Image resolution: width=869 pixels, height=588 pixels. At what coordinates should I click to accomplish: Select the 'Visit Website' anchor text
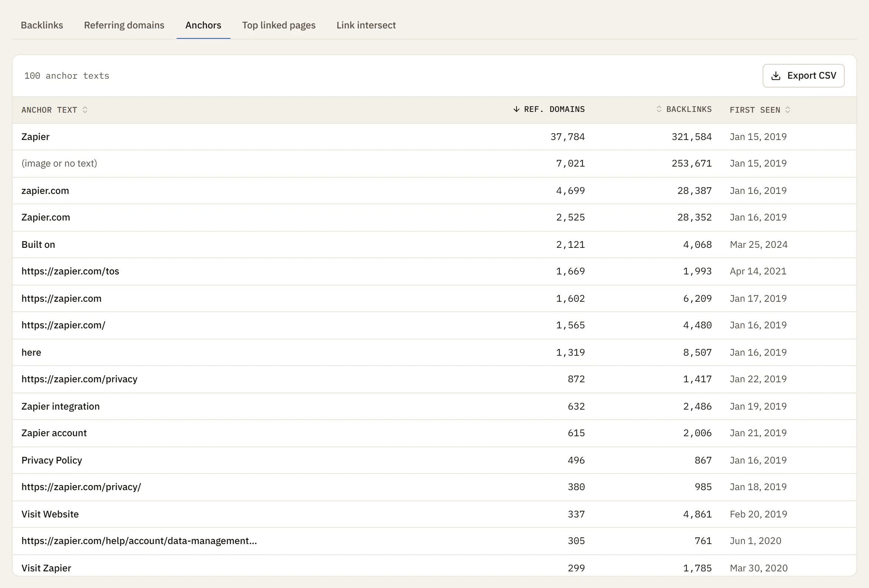point(50,514)
